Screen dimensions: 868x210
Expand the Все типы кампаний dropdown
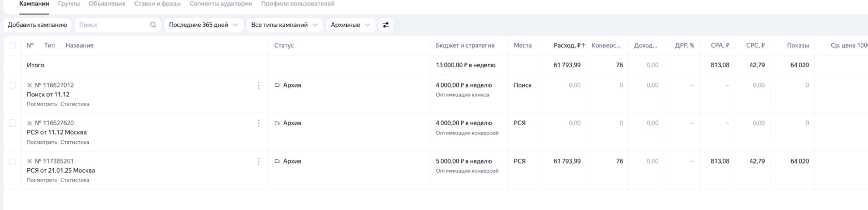(284, 25)
